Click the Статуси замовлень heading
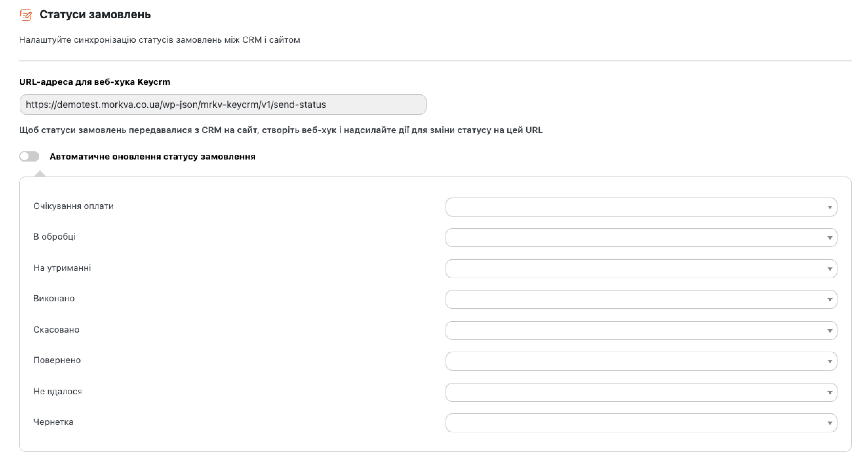This screenshot has width=868, height=467. click(x=95, y=15)
